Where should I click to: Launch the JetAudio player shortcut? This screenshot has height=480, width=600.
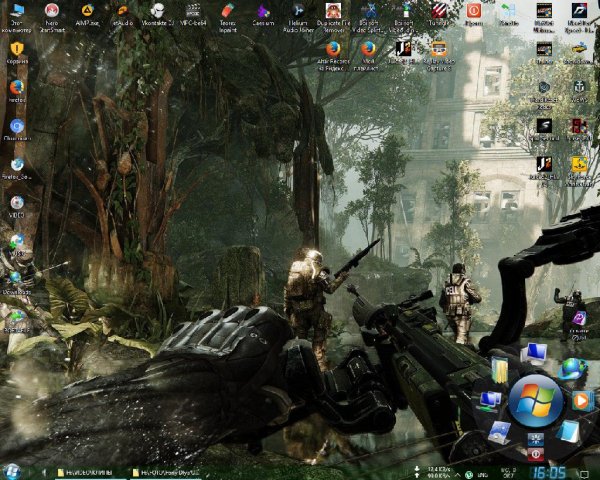pos(122,15)
